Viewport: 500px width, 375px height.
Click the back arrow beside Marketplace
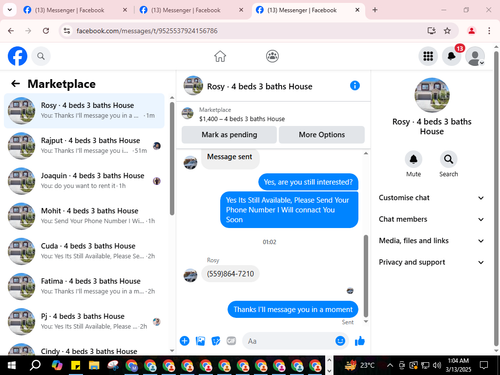[x=16, y=83]
